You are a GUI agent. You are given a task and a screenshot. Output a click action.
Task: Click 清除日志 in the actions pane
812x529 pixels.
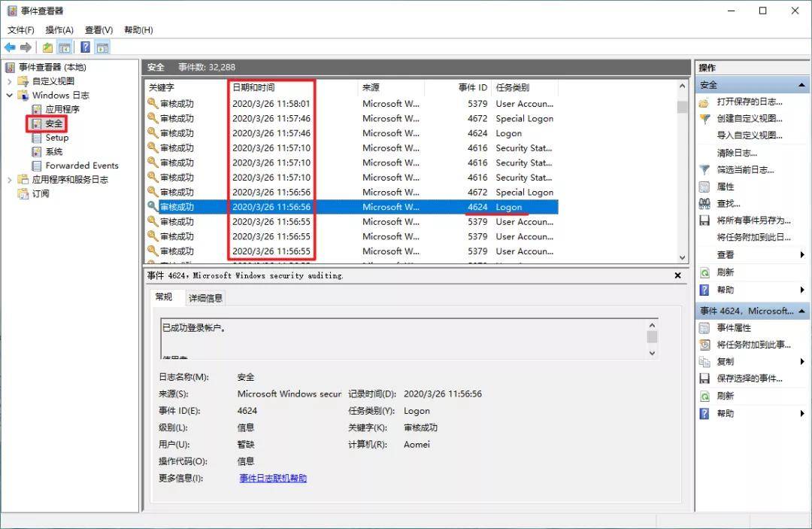click(x=736, y=153)
